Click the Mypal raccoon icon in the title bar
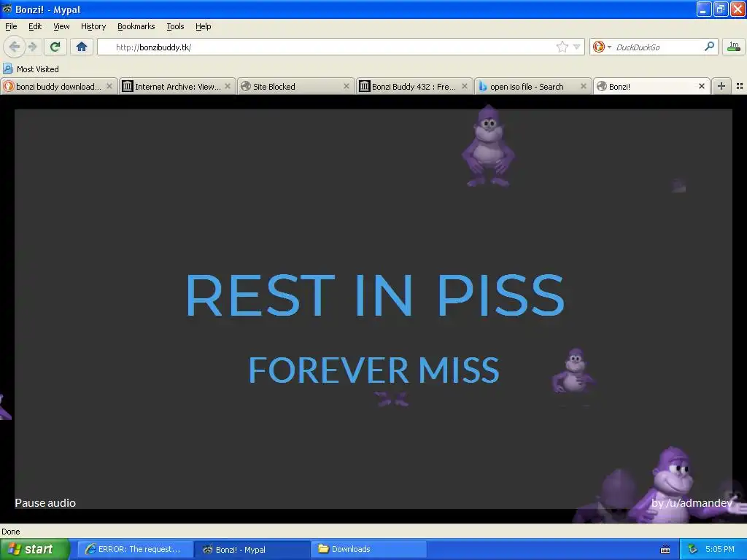The width and height of the screenshot is (747, 560). pyautogui.click(x=7, y=9)
